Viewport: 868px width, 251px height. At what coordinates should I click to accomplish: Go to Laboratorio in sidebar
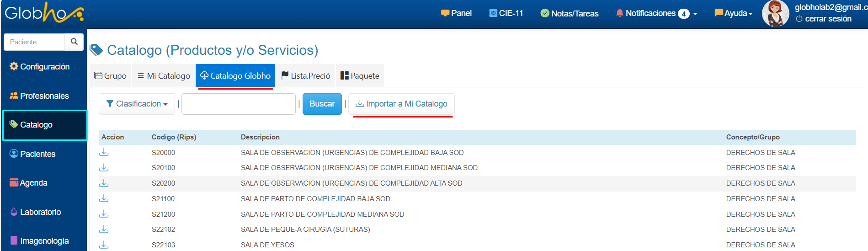click(40, 212)
